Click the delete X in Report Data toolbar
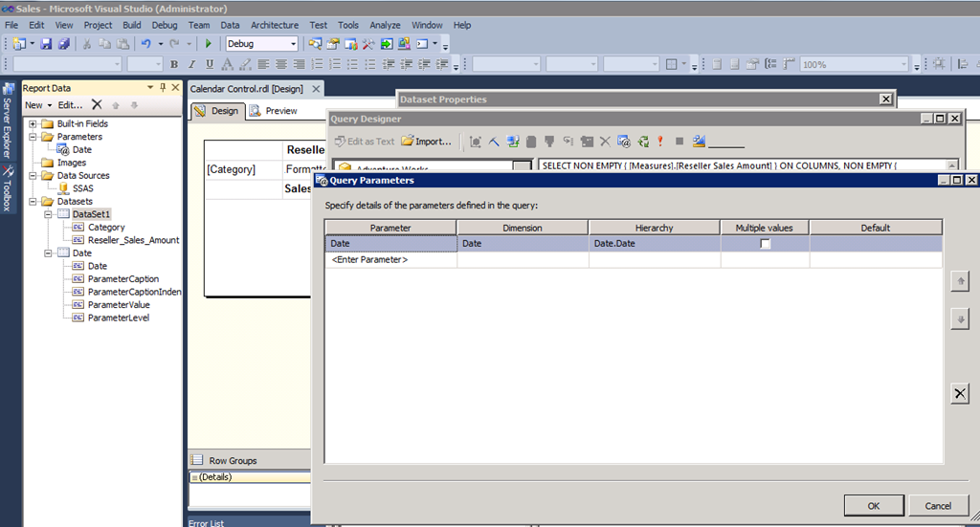 point(97,105)
